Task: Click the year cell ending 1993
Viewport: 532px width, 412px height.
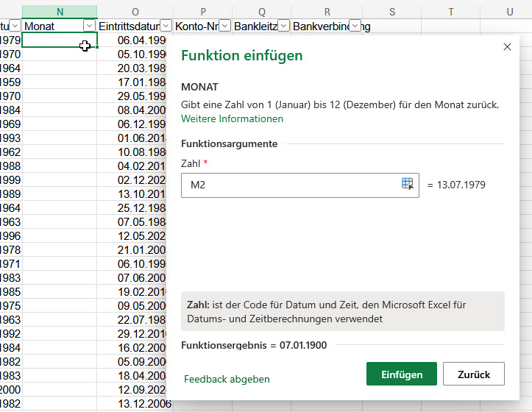Action: click(x=11, y=138)
